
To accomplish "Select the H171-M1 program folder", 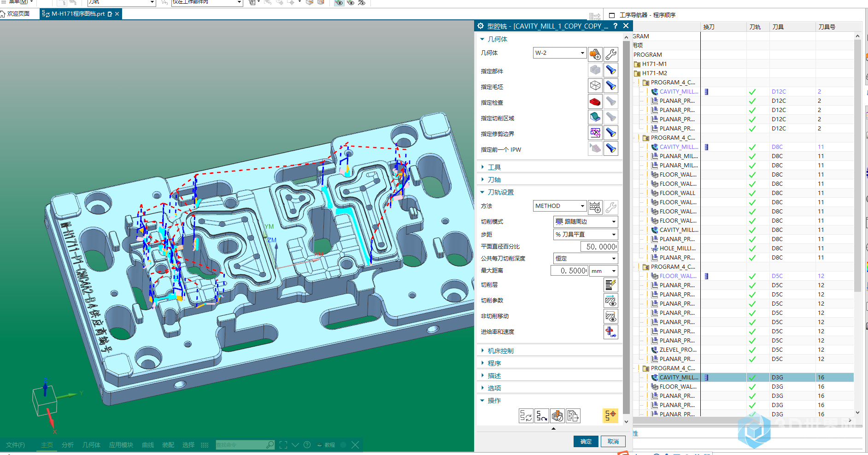I will tap(654, 64).
